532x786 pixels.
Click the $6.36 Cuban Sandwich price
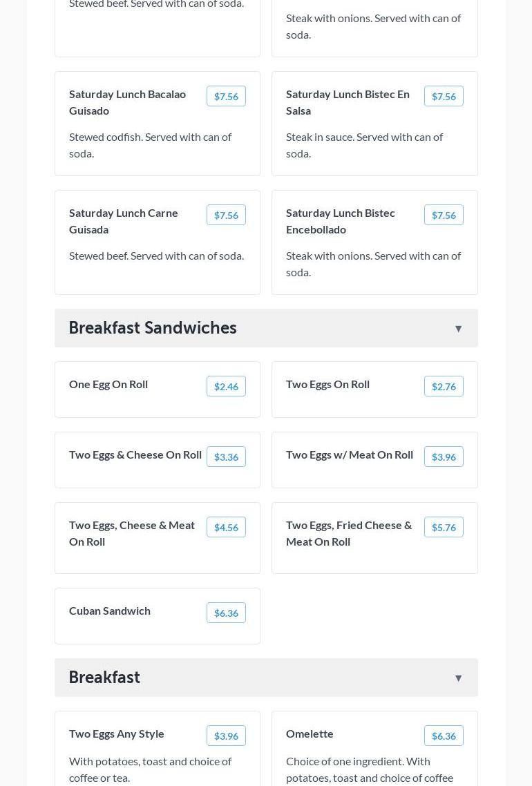(226, 613)
